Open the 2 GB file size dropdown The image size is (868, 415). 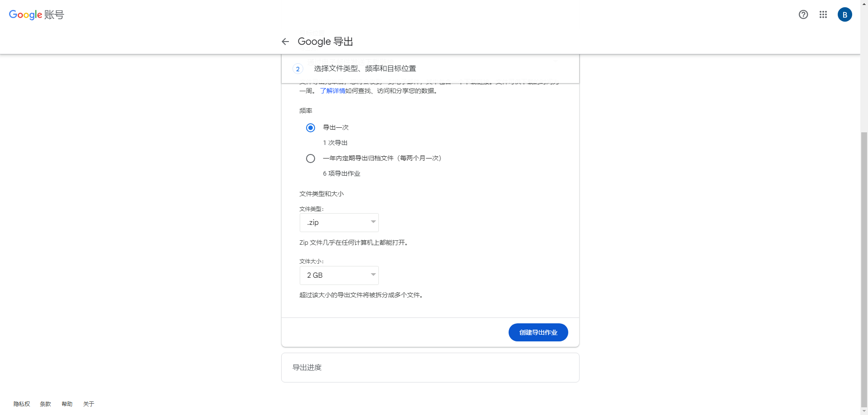pos(339,275)
